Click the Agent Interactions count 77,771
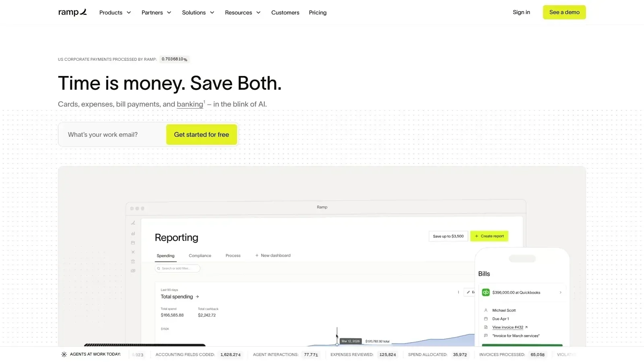 [311, 355]
